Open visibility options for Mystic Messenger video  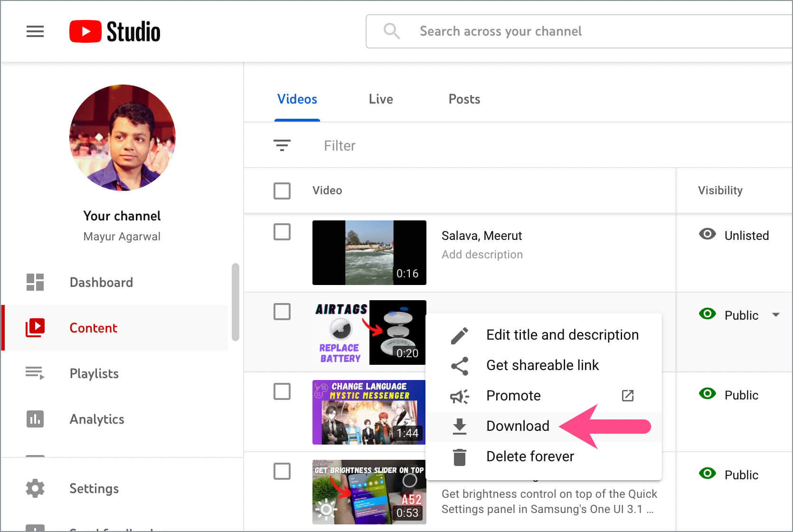point(741,395)
